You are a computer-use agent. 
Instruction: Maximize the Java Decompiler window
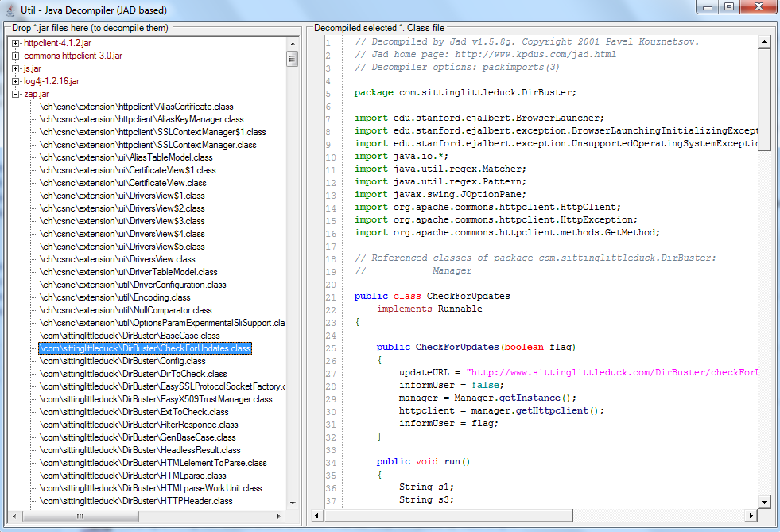[x=728, y=7]
